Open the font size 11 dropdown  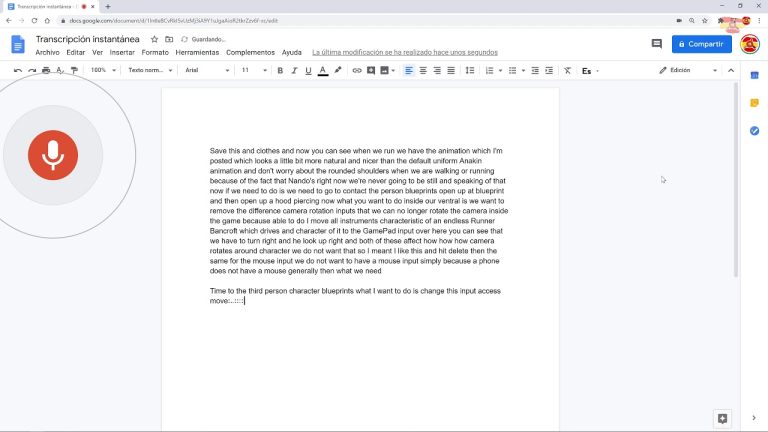[254, 71]
